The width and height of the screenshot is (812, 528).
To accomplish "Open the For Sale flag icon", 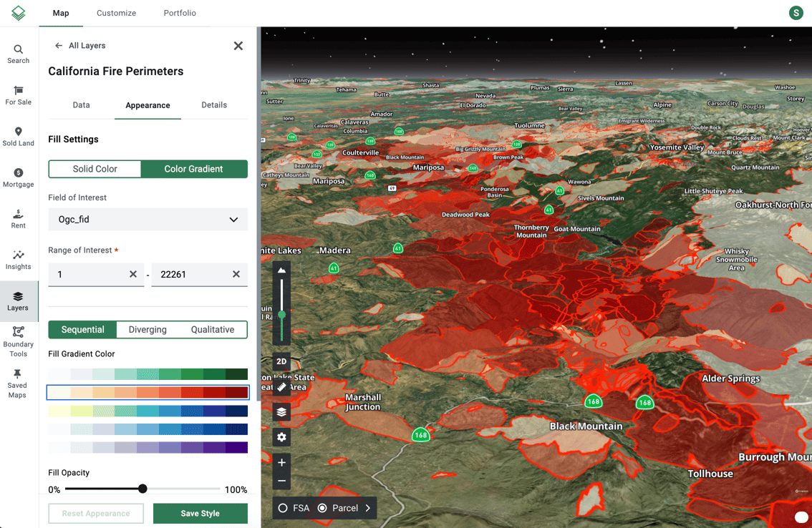I will click(x=18, y=95).
